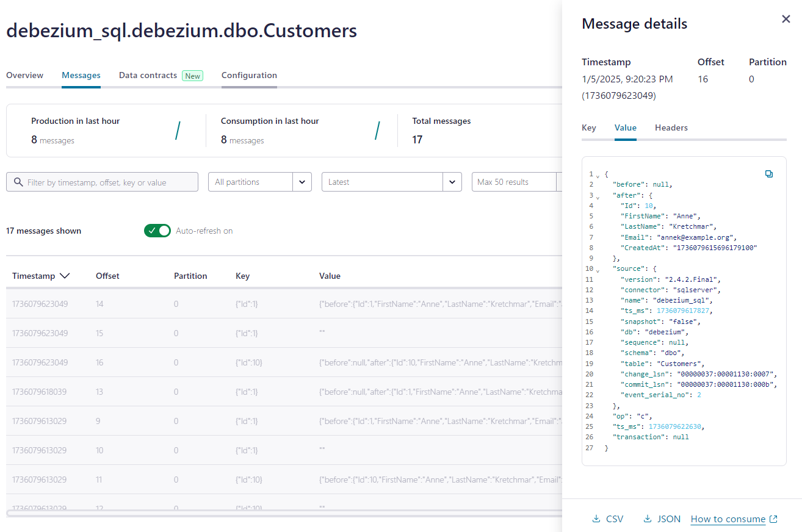Image resolution: width=802 pixels, height=532 pixels.
Task: Click the "annek@example.org" email value
Action: [697, 237]
